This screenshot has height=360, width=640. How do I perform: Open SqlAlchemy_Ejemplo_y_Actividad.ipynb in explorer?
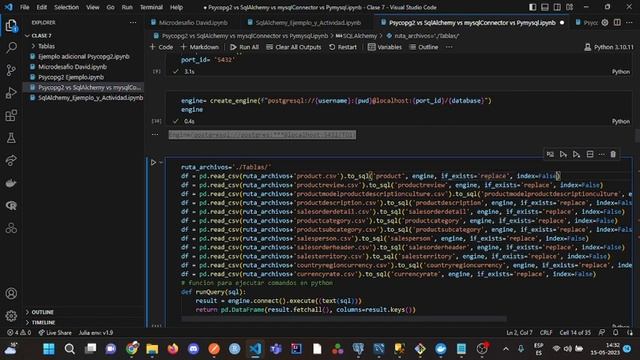(90, 98)
